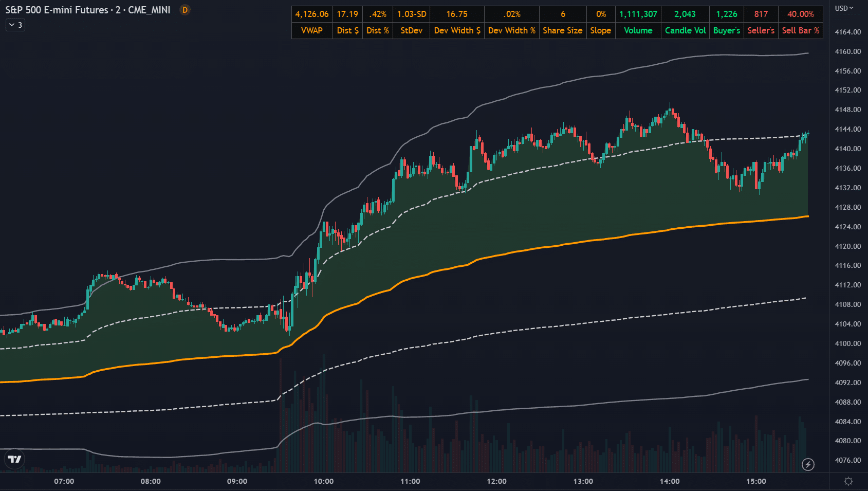Screen dimensions: 868x491
Task: Click the 4076.00 price scale label
Action: click(x=848, y=460)
